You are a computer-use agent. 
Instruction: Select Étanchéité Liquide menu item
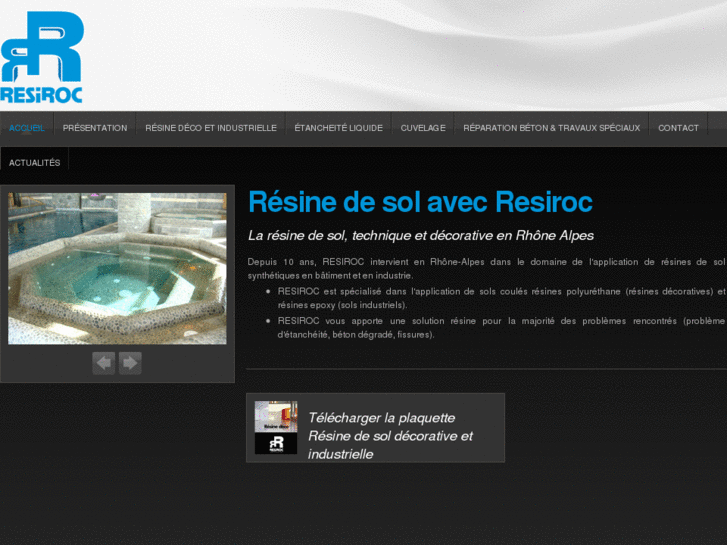coord(338,128)
